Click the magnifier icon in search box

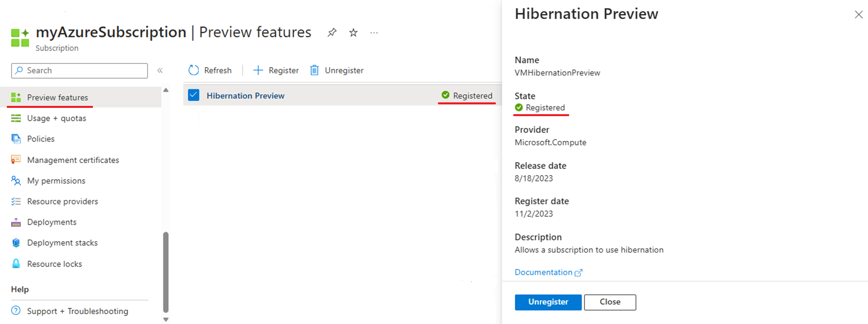(19, 70)
